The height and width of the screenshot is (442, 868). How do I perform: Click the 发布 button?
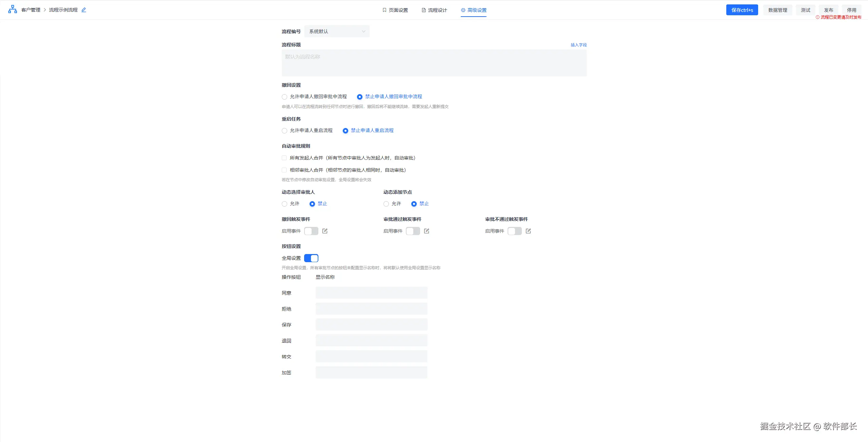pos(828,10)
